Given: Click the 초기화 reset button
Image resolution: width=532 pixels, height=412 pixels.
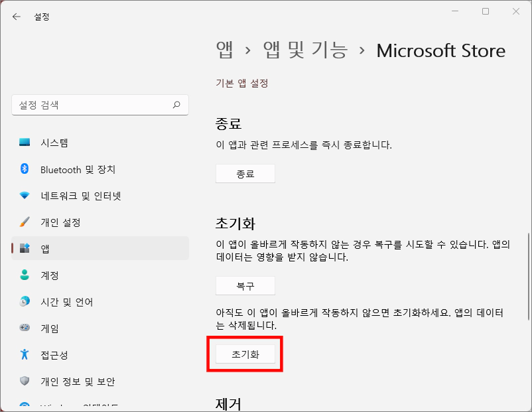Looking at the screenshot, I should pyautogui.click(x=245, y=354).
